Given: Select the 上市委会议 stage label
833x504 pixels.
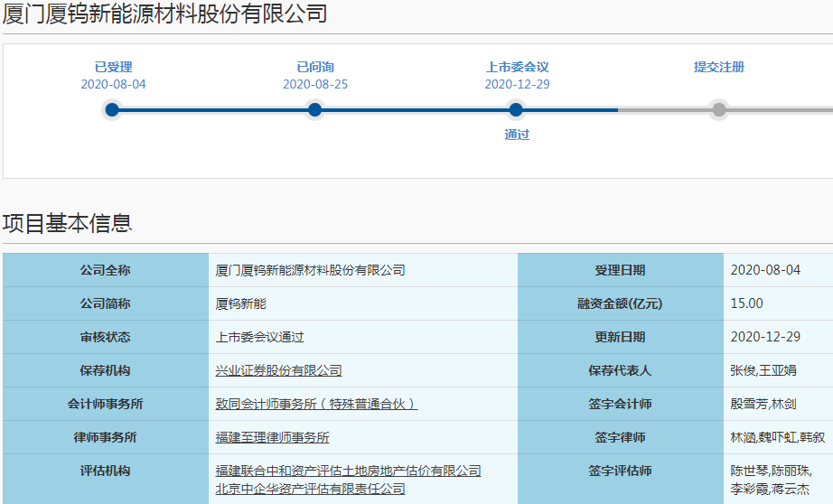Looking at the screenshot, I should click(517, 67).
